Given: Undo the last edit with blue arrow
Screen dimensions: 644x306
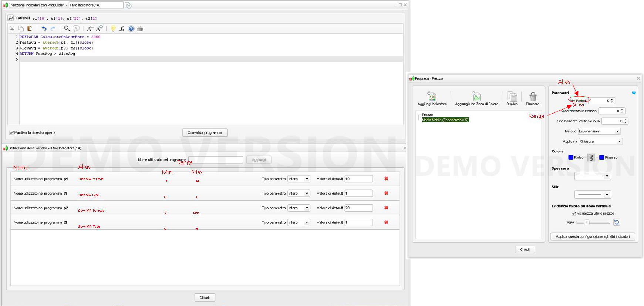Looking at the screenshot, I should [44, 28].
